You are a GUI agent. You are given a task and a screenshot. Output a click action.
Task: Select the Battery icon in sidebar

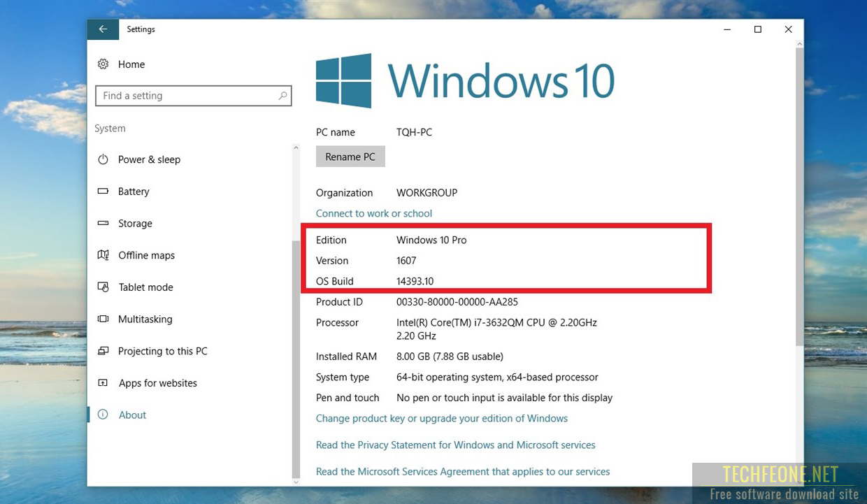[102, 191]
